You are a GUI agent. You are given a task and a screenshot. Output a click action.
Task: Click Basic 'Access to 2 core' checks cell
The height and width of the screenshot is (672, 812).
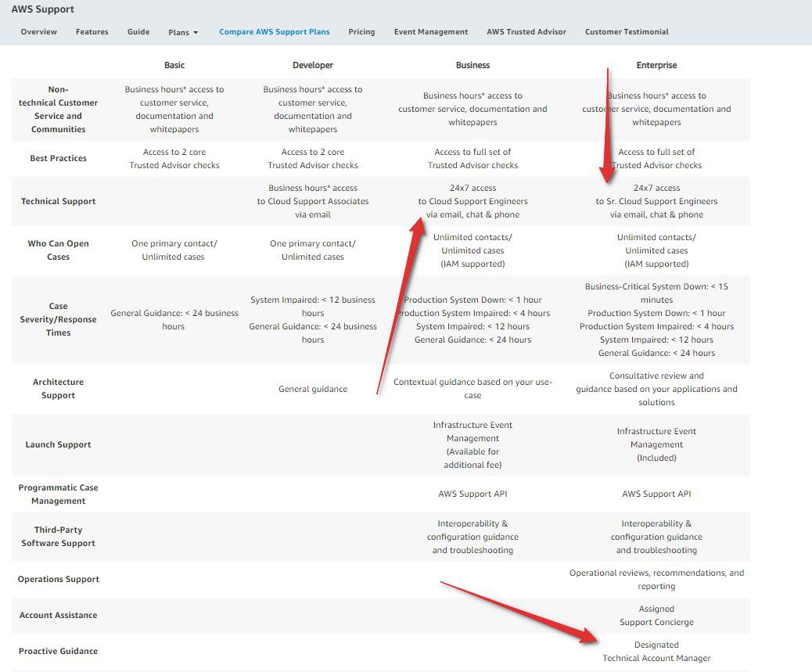coord(174,159)
